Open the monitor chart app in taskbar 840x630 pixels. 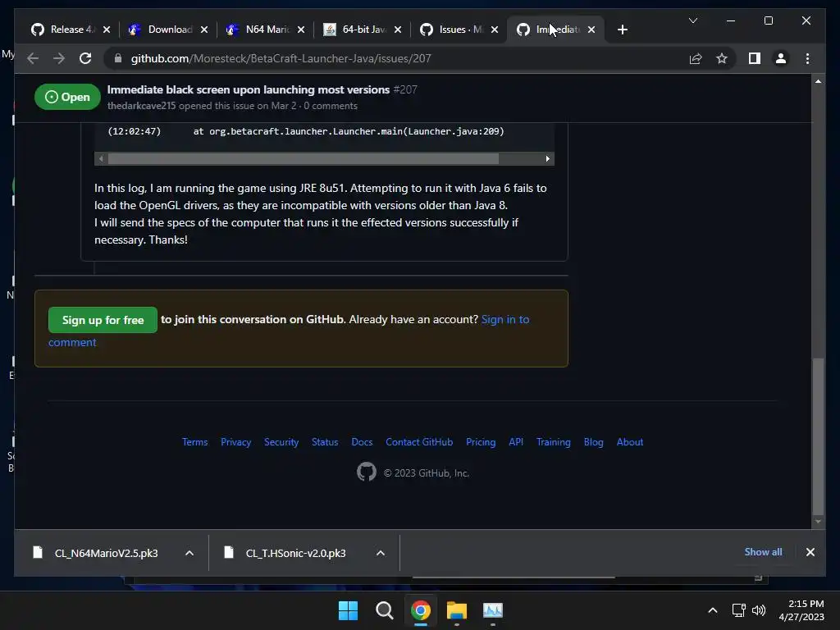tap(493, 610)
